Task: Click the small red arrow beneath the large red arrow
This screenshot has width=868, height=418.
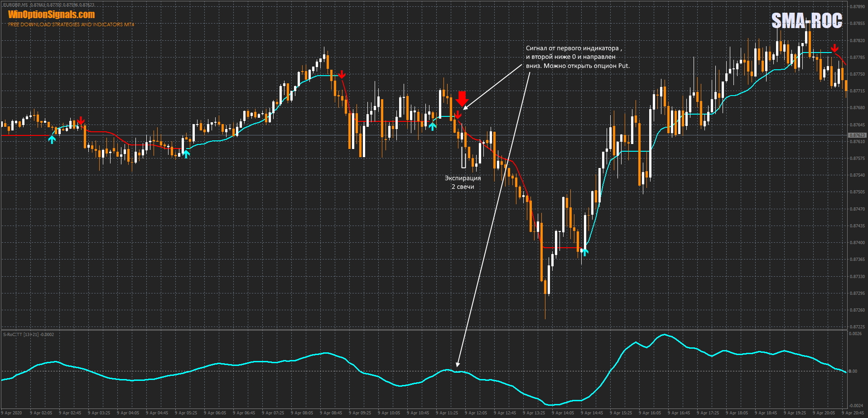Action: point(458,115)
